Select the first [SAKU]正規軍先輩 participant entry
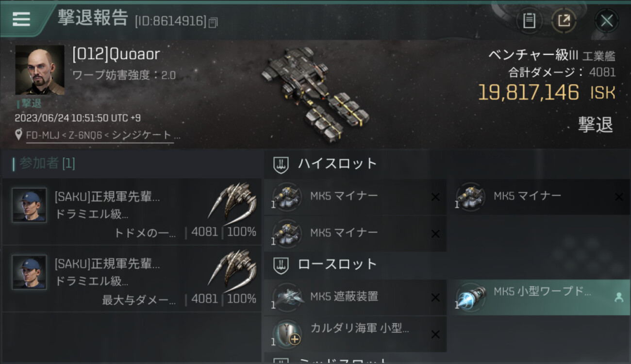 (x=132, y=212)
